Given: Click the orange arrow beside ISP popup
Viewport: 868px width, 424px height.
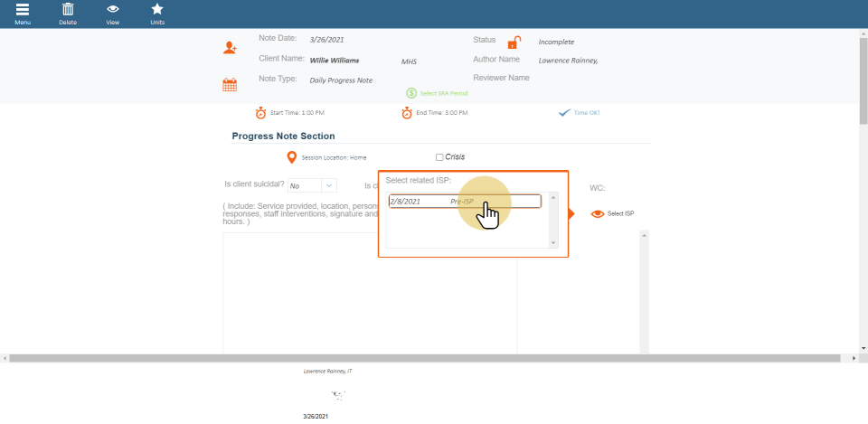Looking at the screenshot, I should pos(571,214).
